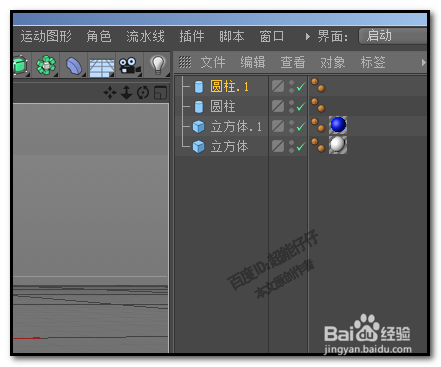This screenshot has height=367, width=441.
Task: Toggle the layer box for 立方体
Action: tap(278, 146)
